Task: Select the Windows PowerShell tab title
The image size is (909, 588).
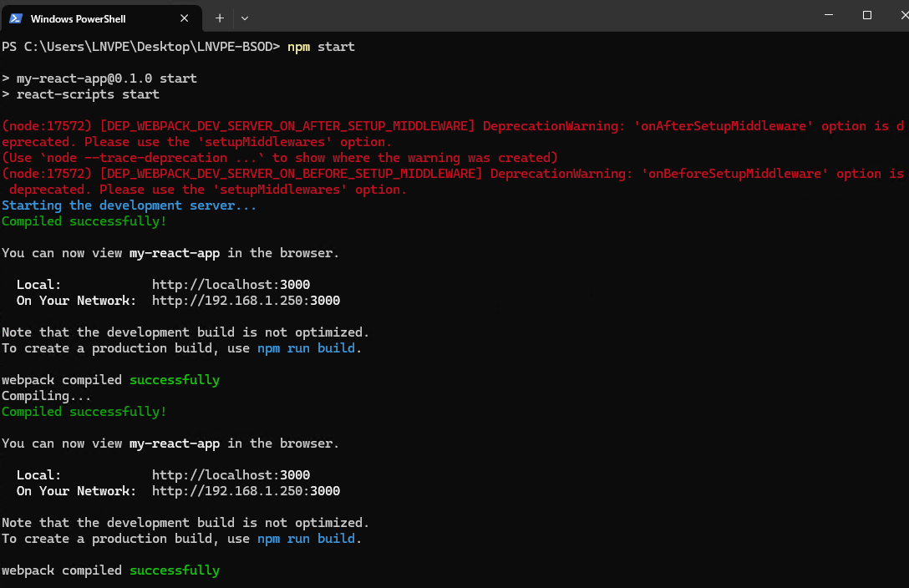Action: (80, 18)
